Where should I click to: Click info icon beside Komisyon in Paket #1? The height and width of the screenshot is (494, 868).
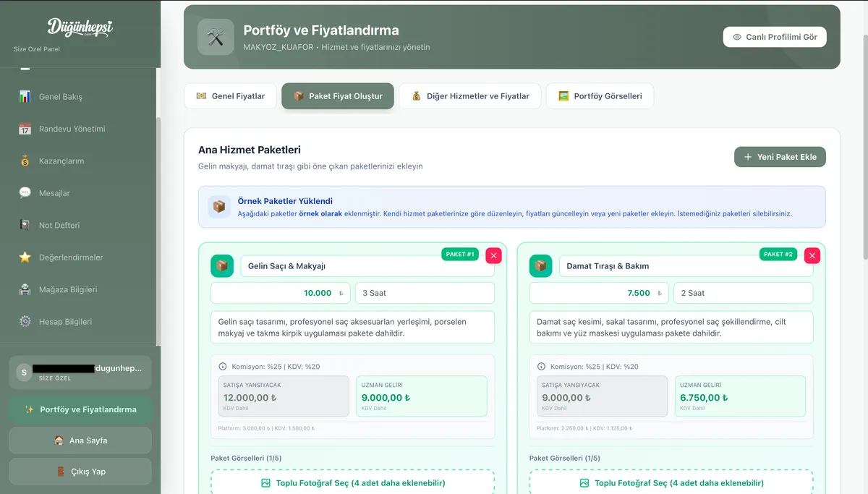222,367
